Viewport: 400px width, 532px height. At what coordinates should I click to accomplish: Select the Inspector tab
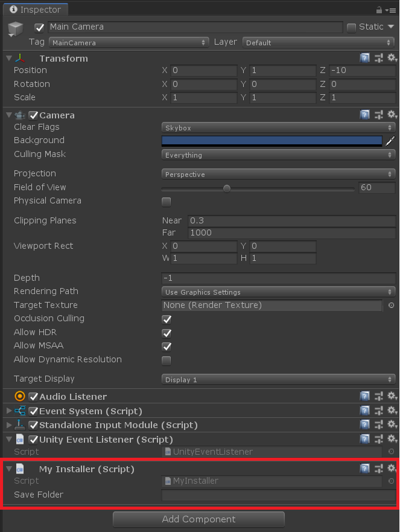(x=36, y=10)
